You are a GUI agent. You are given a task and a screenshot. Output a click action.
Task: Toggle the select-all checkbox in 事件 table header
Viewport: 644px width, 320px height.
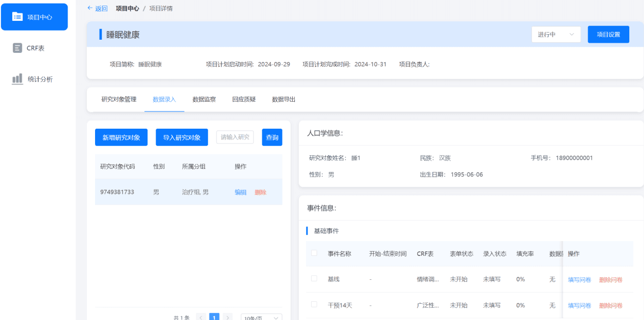(x=314, y=253)
